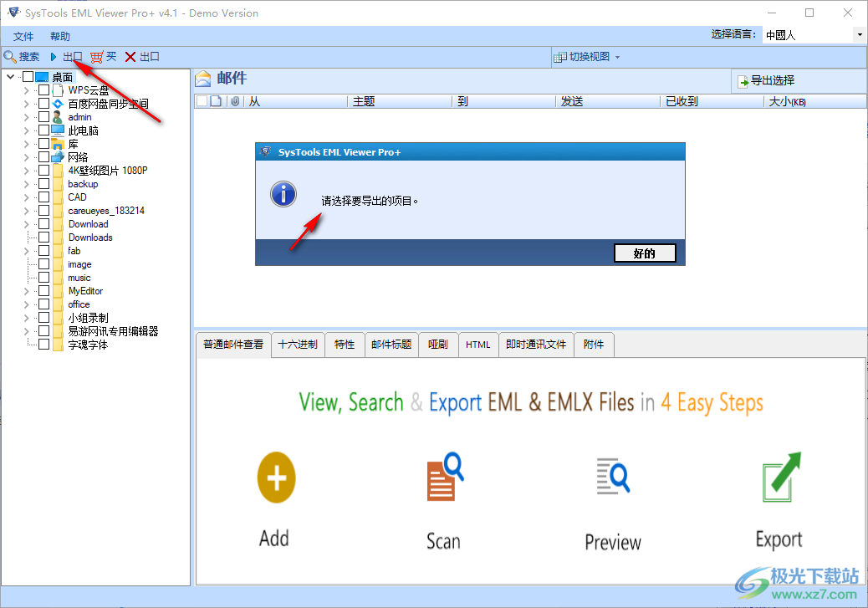Click the Export Selected button

pos(799,81)
